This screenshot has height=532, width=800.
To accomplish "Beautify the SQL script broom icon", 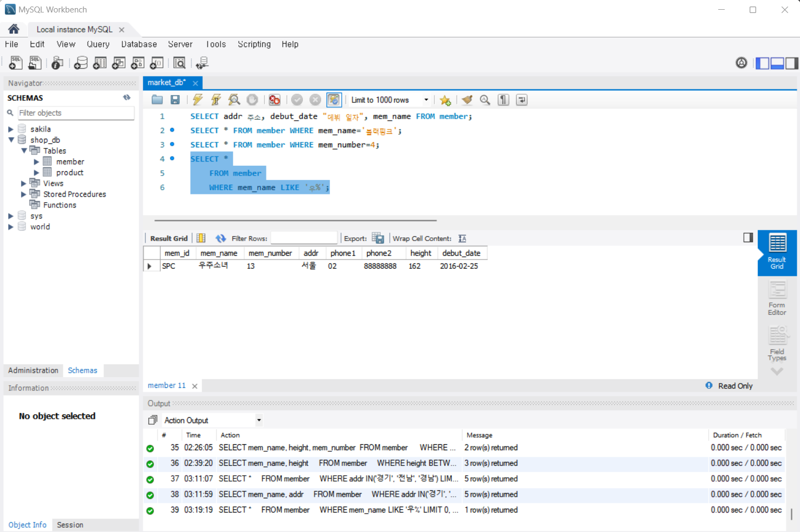I will click(x=467, y=100).
